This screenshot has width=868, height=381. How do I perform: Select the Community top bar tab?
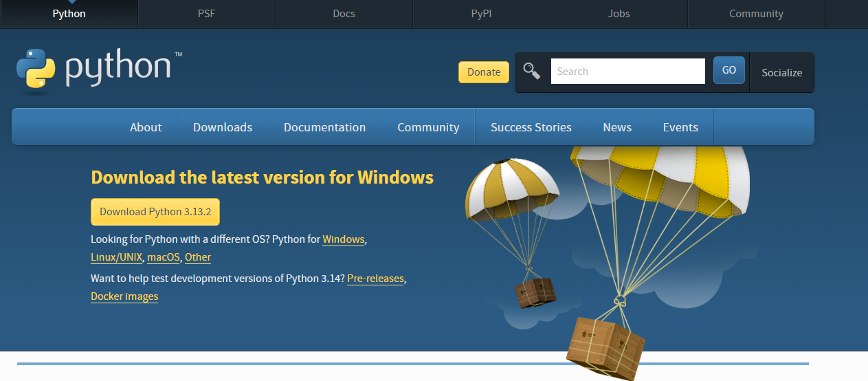(756, 14)
